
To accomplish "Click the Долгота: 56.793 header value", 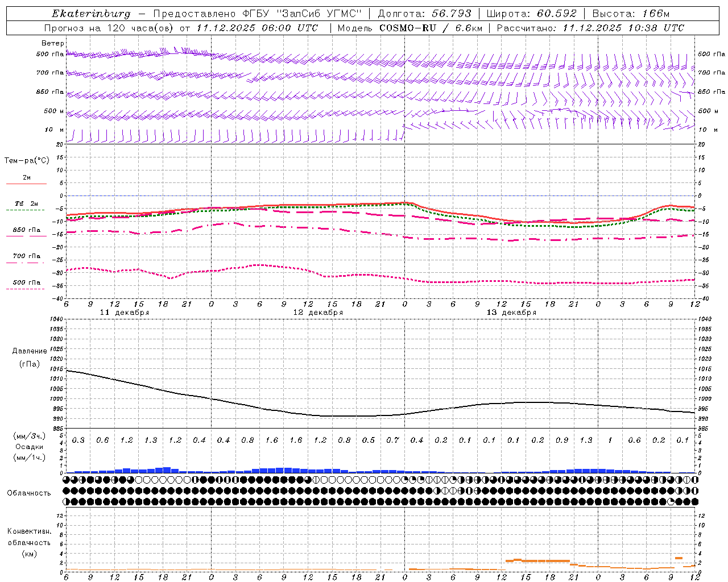I will coord(424,14).
